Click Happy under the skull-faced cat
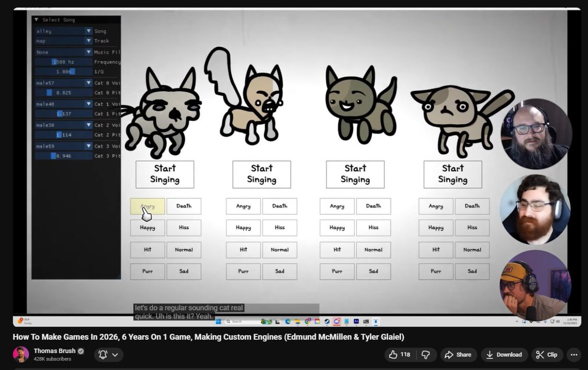 [x=147, y=228]
